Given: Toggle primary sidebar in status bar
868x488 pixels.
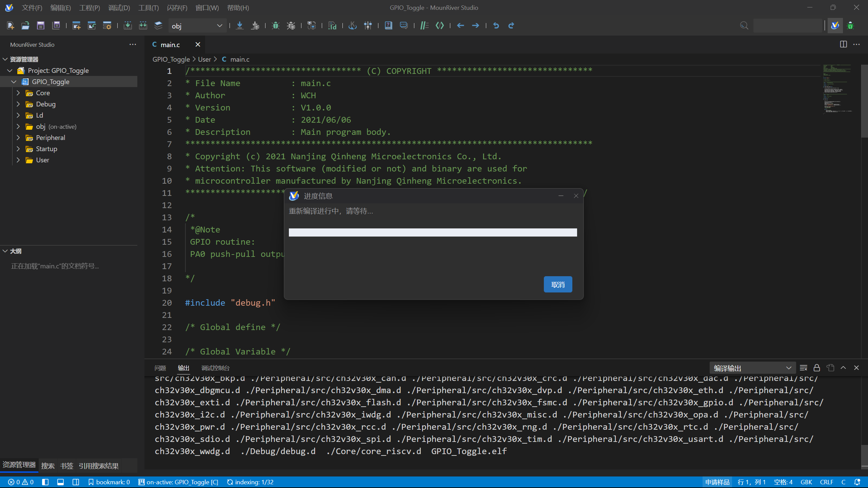Looking at the screenshot, I should coord(45,482).
